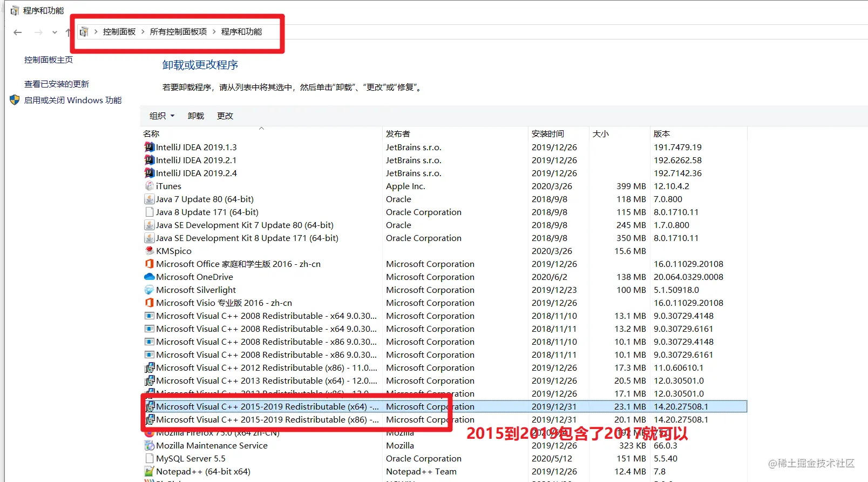Select the Microsoft Silverlight entry

196,290
